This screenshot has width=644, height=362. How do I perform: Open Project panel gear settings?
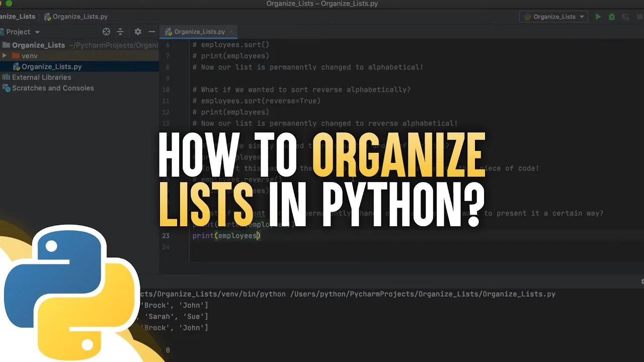point(138,32)
